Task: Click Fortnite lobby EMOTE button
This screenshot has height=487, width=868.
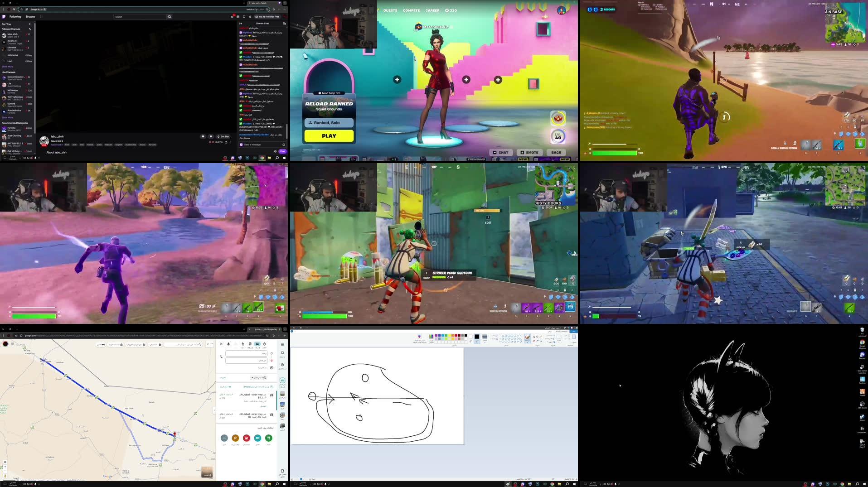Action: [x=529, y=152]
